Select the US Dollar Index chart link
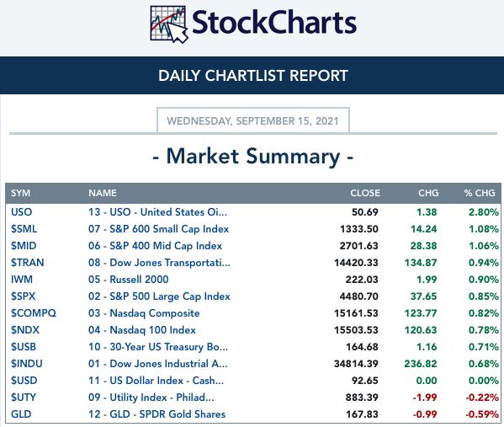The image size is (504, 427). pyautogui.click(x=156, y=381)
